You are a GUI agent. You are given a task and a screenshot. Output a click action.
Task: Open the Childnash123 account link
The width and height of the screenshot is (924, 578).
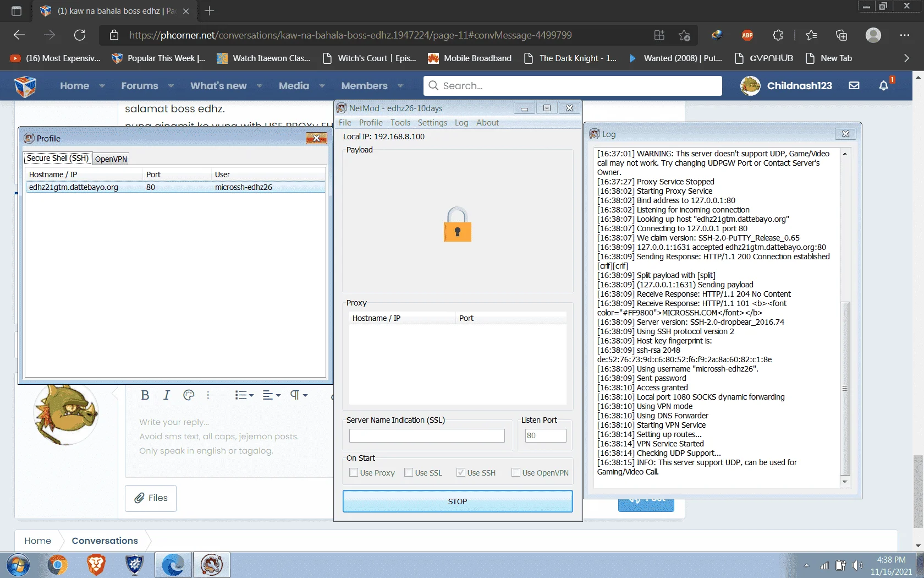pos(799,86)
